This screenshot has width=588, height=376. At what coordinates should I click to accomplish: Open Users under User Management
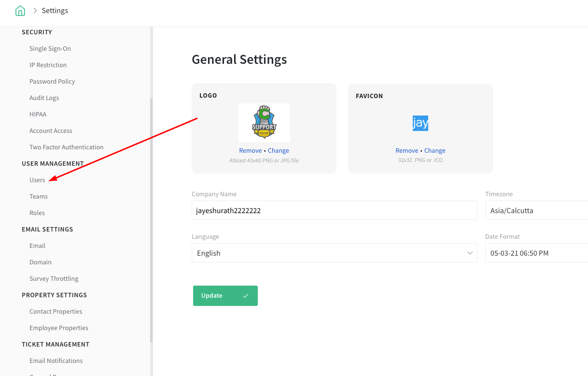tap(37, 180)
